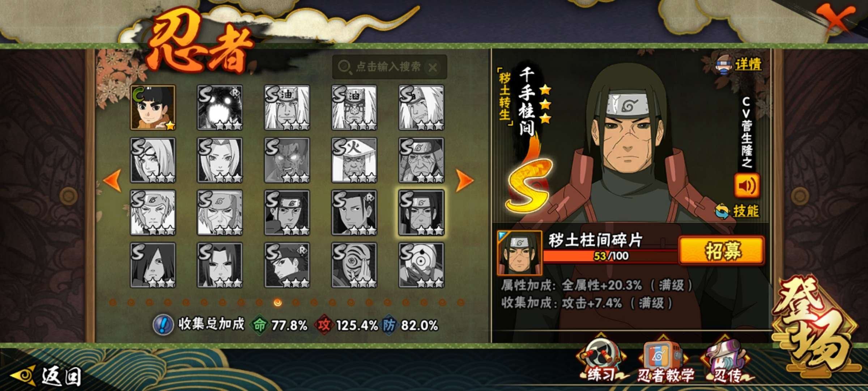Open the 忍传 scroll icon
868x391 pixels.
pos(728,362)
